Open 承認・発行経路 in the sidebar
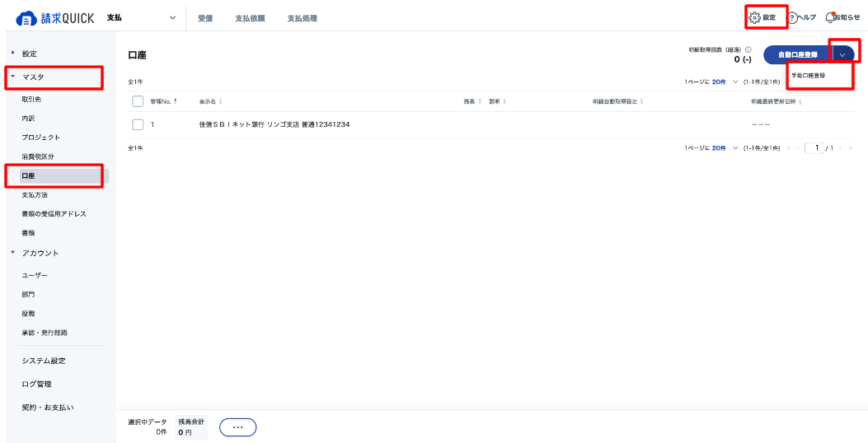868x443 pixels. pos(45,333)
